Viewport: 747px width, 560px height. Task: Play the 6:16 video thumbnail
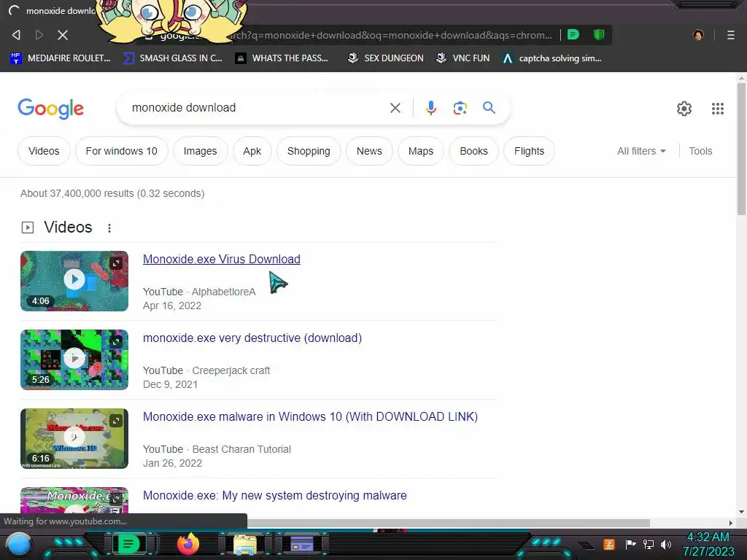click(74, 438)
